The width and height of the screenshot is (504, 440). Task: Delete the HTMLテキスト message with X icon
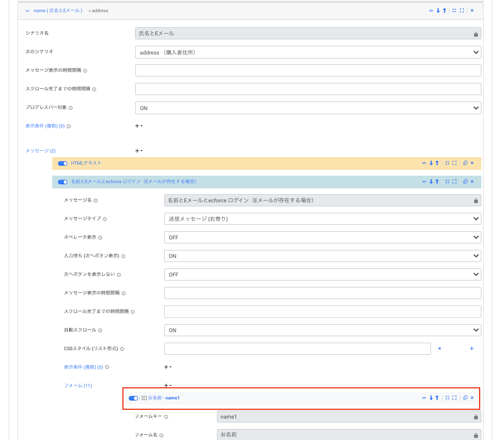point(472,163)
